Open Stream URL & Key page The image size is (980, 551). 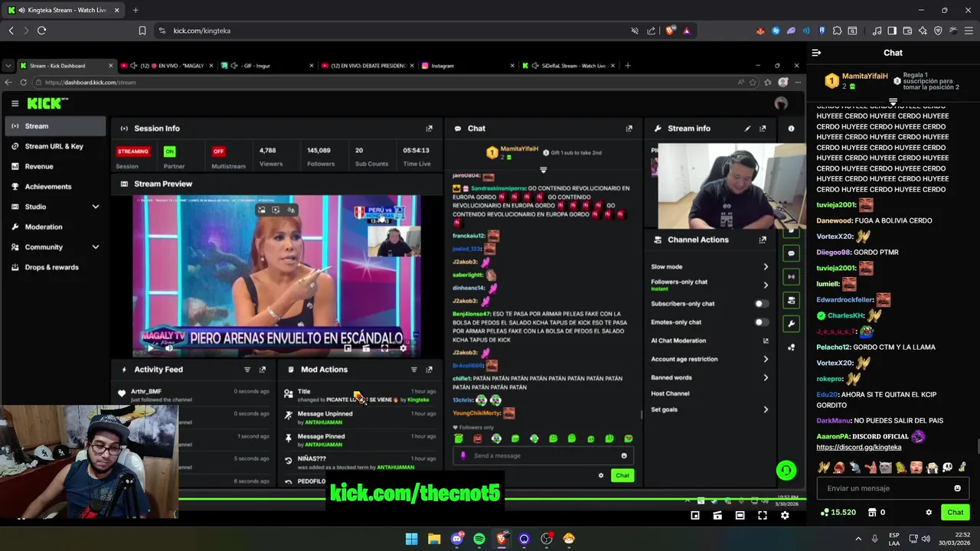[55, 146]
